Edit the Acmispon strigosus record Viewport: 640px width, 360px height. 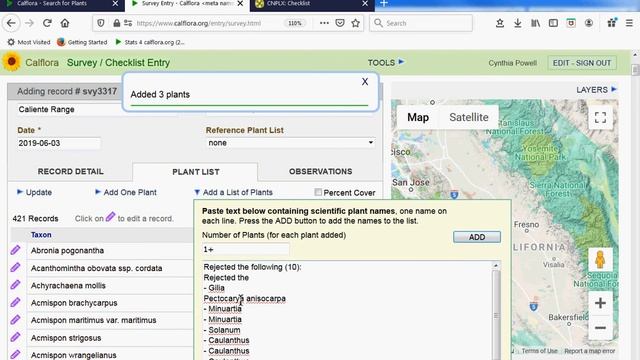click(x=15, y=337)
